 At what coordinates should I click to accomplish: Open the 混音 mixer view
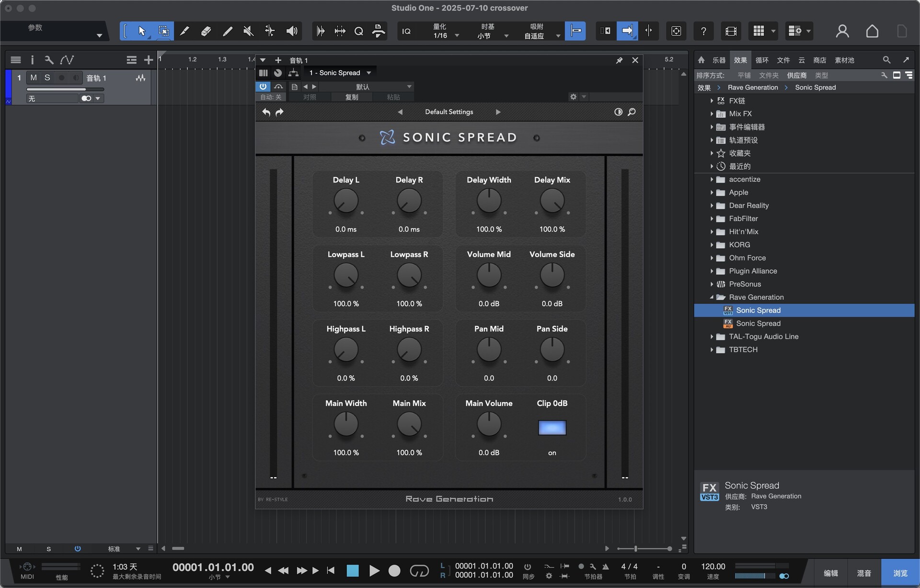point(864,573)
